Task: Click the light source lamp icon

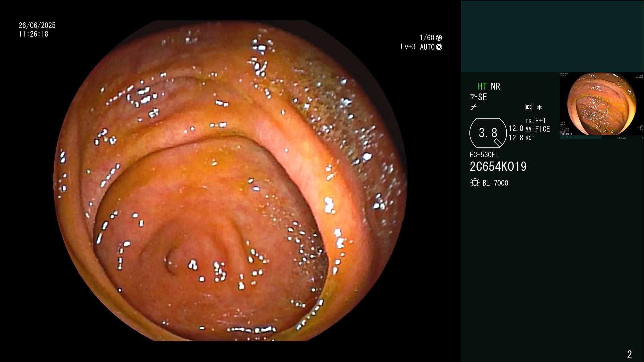Action: (475, 183)
